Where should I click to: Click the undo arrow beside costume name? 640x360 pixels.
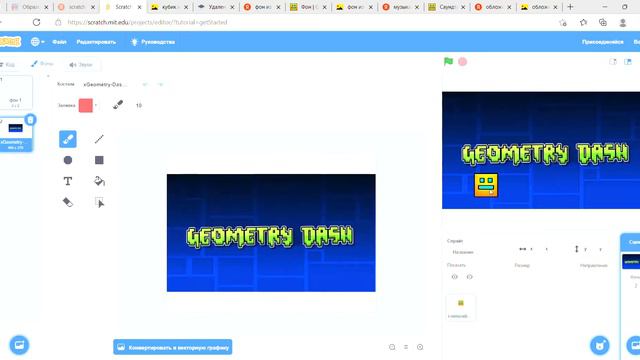coord(145,84)
